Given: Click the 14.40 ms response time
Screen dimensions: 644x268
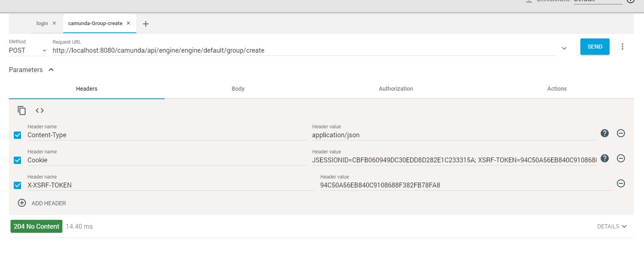Looking at the screenshot, I should (79, 226).
